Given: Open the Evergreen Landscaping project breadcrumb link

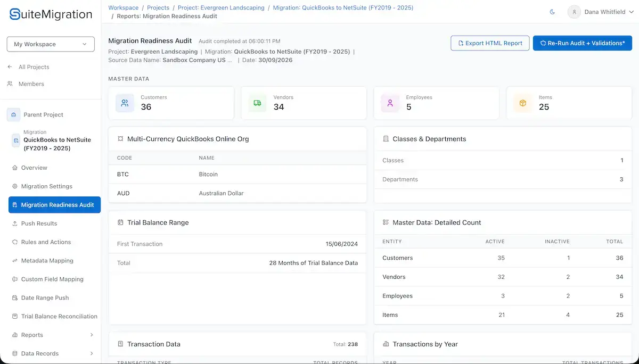Looking at the screenshot, I should (x=222, y=8).
